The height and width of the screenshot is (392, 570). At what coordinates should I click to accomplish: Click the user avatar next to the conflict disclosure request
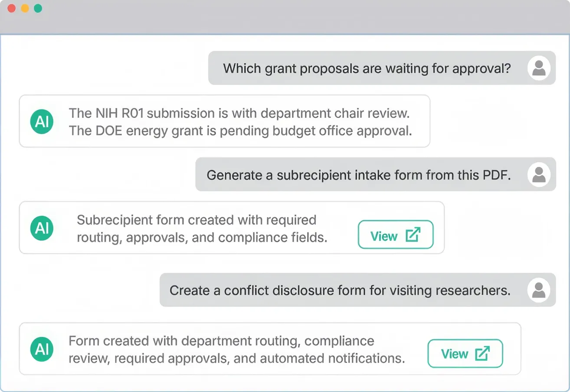(x=539, y=290)
